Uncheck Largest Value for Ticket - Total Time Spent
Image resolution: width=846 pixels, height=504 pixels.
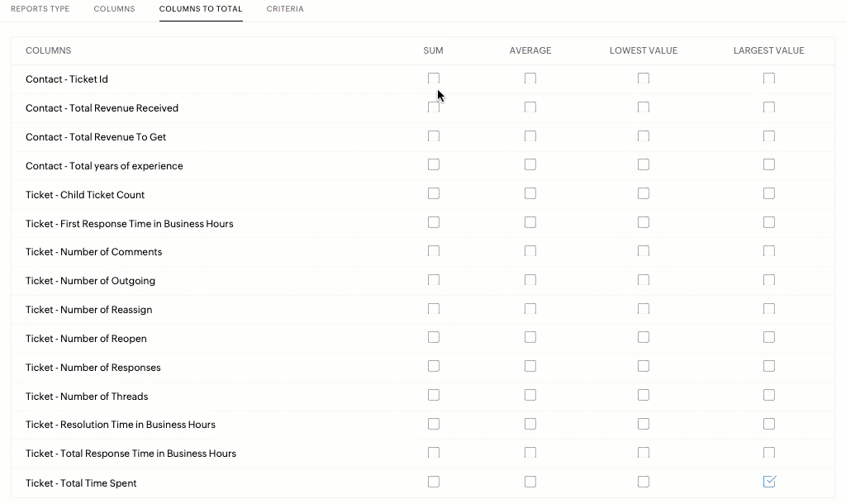pos(769,482)
